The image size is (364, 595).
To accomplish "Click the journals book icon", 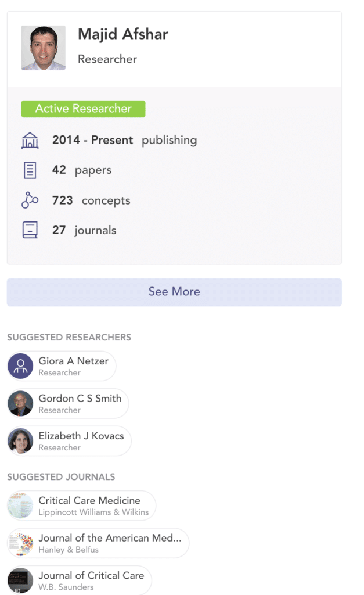I will [x=30, y=230].
